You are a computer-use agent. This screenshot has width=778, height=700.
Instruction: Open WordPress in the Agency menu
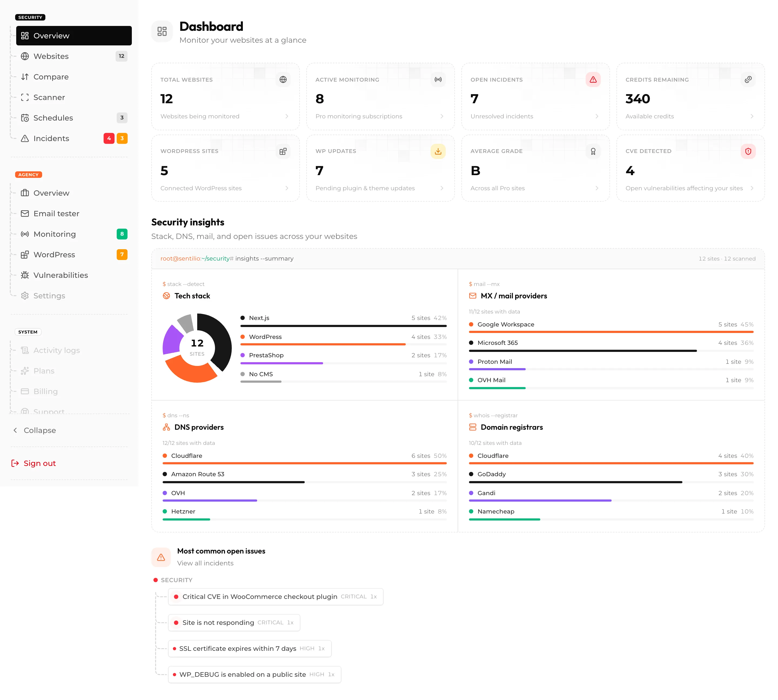74,255
